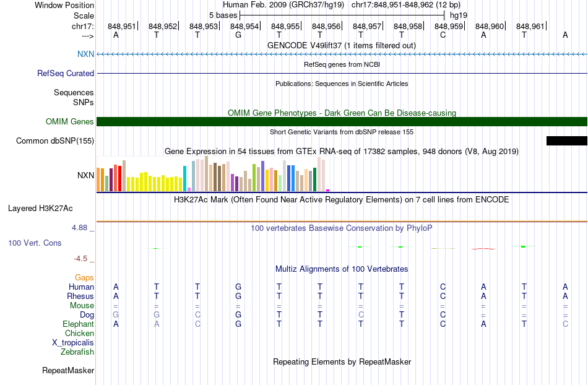Viewport: 588px width, 385px height.
Task: Click '100 vertebrates Basewise Conservation by PhyloP' title
Action: click(x=341, y=228)
